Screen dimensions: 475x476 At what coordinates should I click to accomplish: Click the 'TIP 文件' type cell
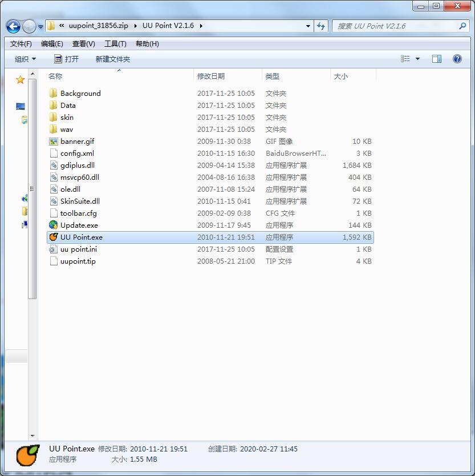point(279,261)
